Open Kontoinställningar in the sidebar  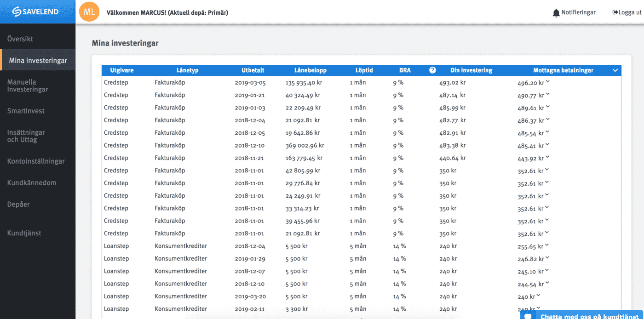(36, 161)
